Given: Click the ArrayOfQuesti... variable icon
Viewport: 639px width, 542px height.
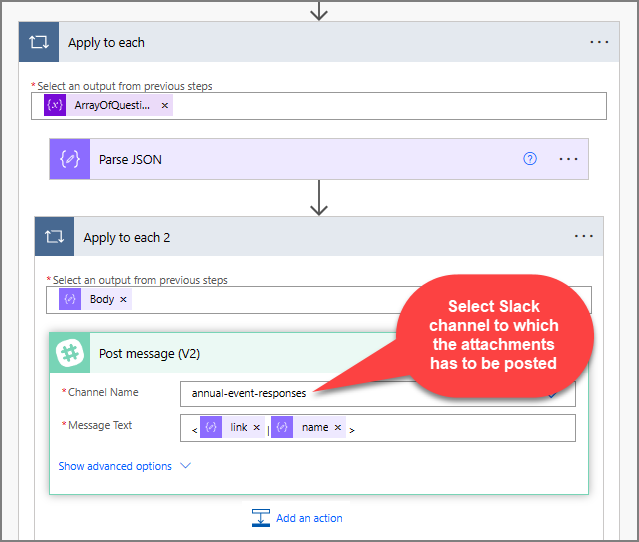Looking at the screenshot, I should [54, 105].
